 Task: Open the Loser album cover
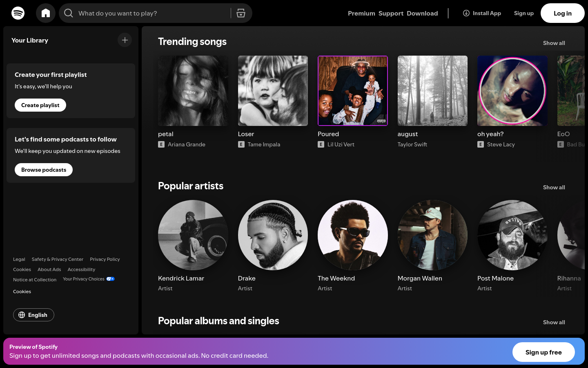point(273,91)
